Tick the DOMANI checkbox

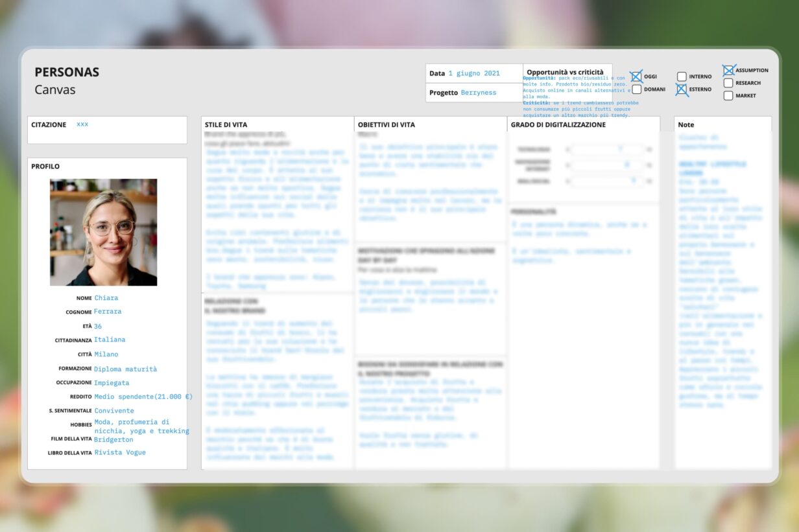point(636,89)
